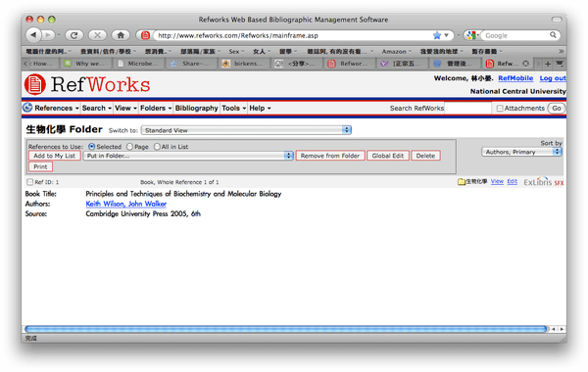Click the Stop loading X icon
Image resolution: width=588 pixels, height=372 pixels.
click(x=97, y=35)
